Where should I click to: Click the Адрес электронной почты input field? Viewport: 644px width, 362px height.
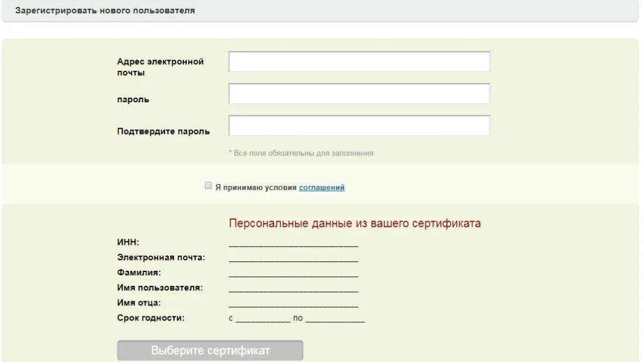pyautogui.click(x=359, y=61)
